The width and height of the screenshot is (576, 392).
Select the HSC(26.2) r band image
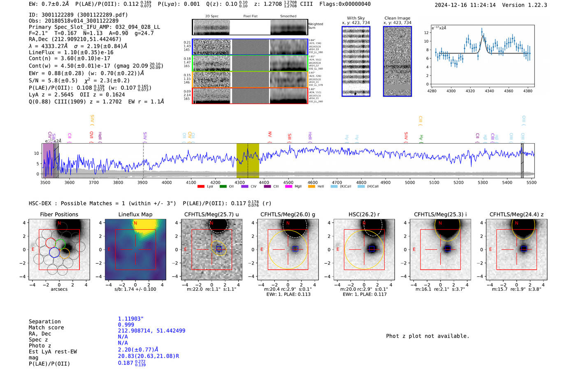pyautogui.click(x=364, y=250)
